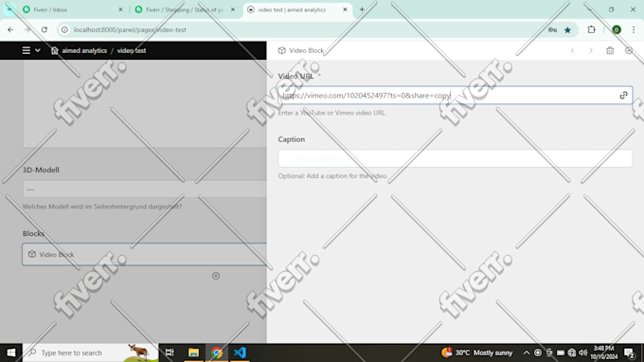Expand the dropdown arrow beside hamburger menu
This screenshot has height=362, width=644.
point(38,50)
